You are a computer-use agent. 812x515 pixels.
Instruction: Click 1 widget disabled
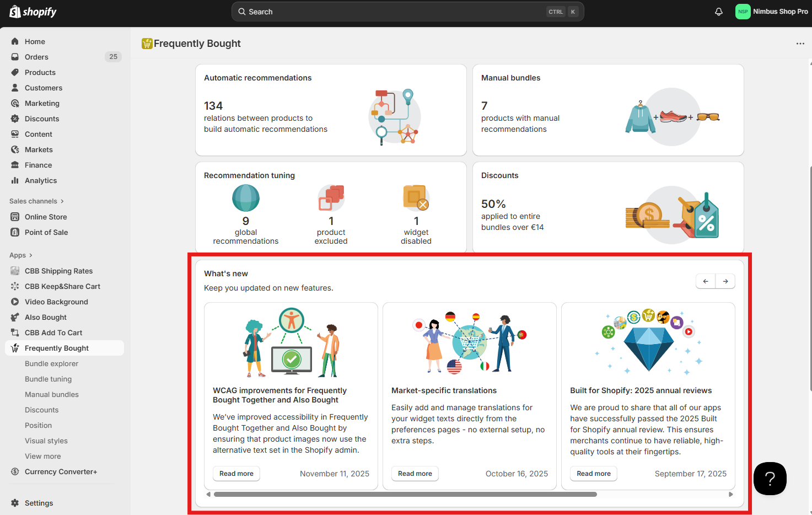click(x=416, y=214)
